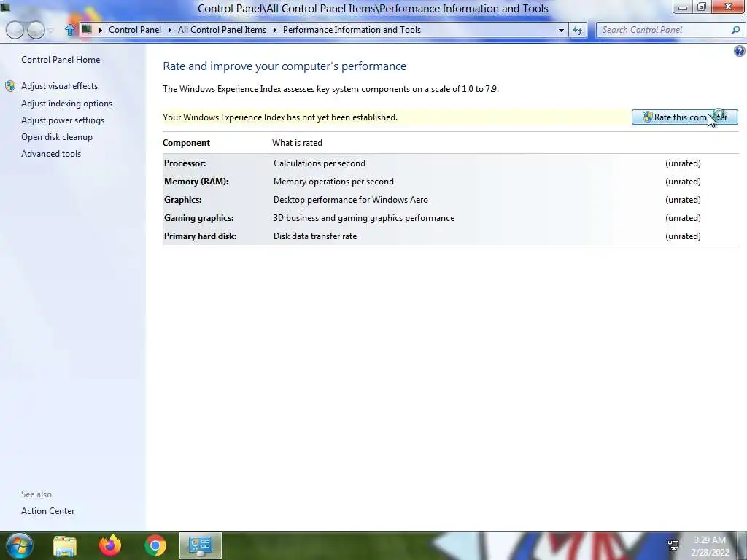Select Control Panel in the breadcrumb
This screenshot has width=747, height=560.
135,29
